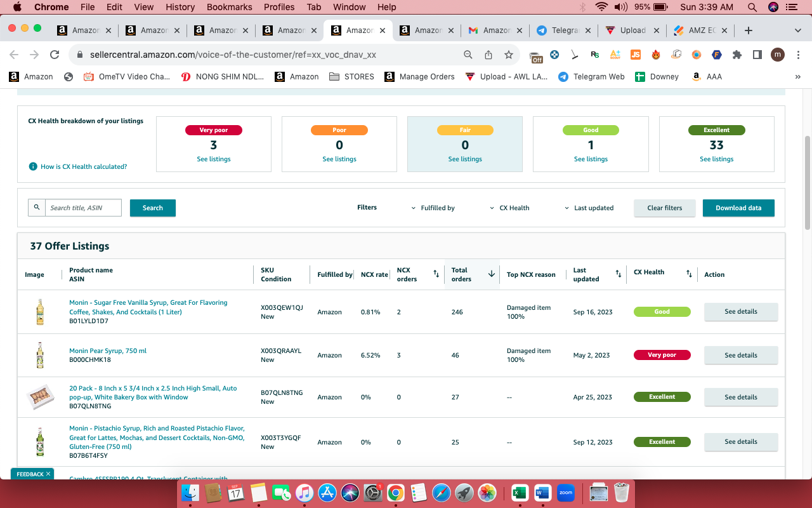
Task: Open Excel from the Dock
Action: [520, 492]
